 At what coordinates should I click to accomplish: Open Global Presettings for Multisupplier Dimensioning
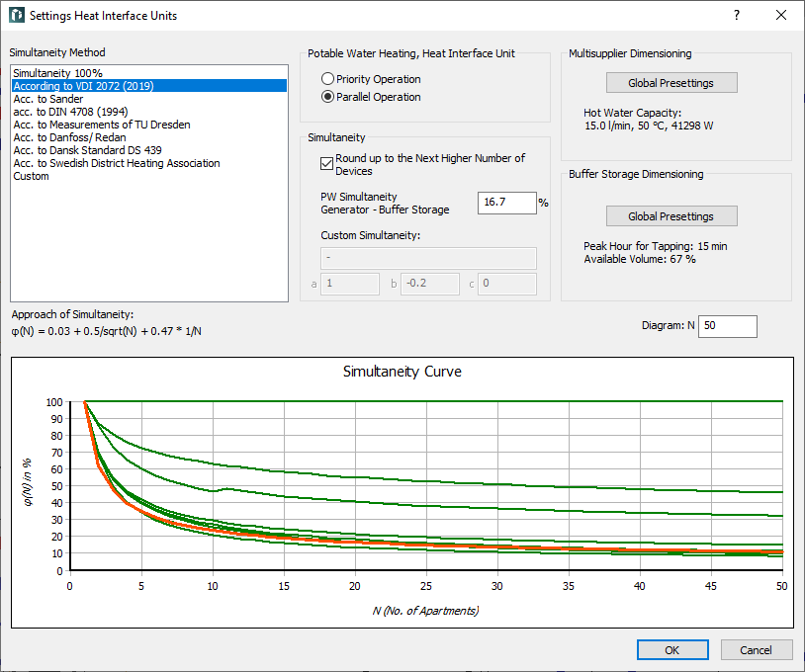pos(671,83)
